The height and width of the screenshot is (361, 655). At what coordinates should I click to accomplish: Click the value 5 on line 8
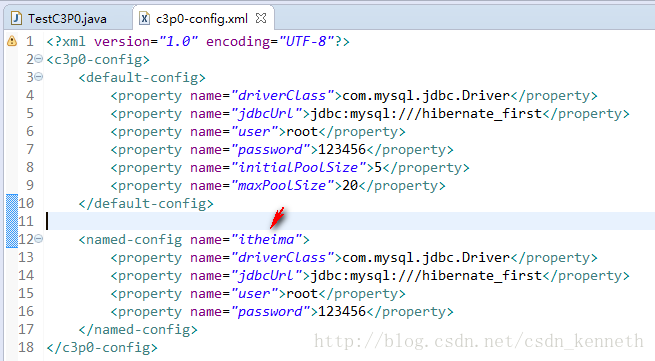378,168
